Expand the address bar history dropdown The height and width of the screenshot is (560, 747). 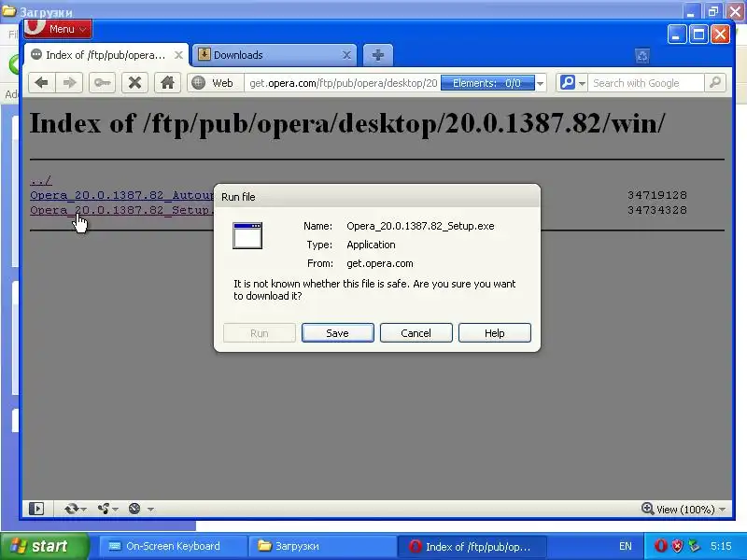point(541,83)
